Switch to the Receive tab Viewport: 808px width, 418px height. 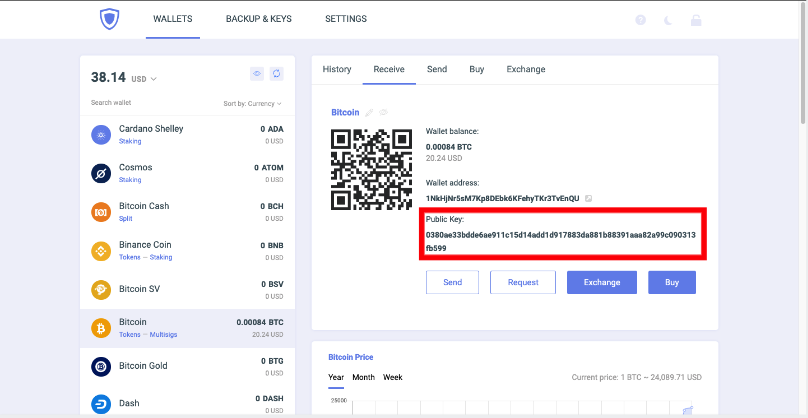pos(389,70)
